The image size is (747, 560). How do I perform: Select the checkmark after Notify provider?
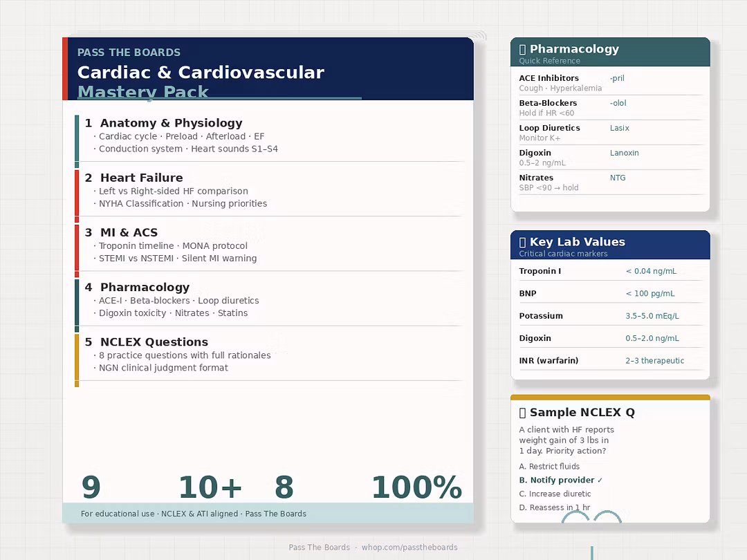coord(600,480)
